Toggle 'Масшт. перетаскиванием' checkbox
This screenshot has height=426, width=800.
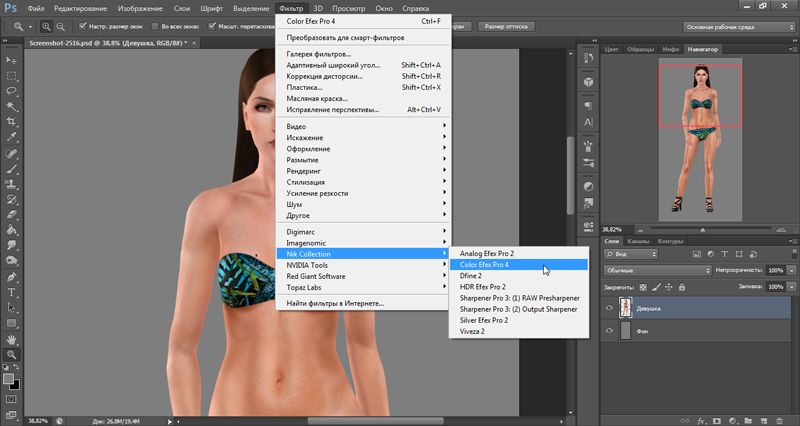coord(212,27)
